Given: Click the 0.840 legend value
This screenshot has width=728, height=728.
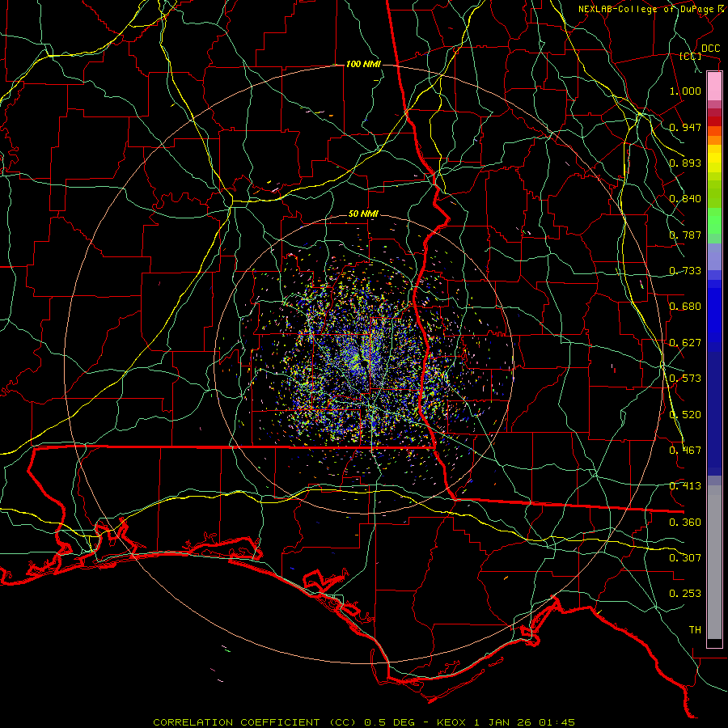Looking at the screenshot, I should point(685,199).
